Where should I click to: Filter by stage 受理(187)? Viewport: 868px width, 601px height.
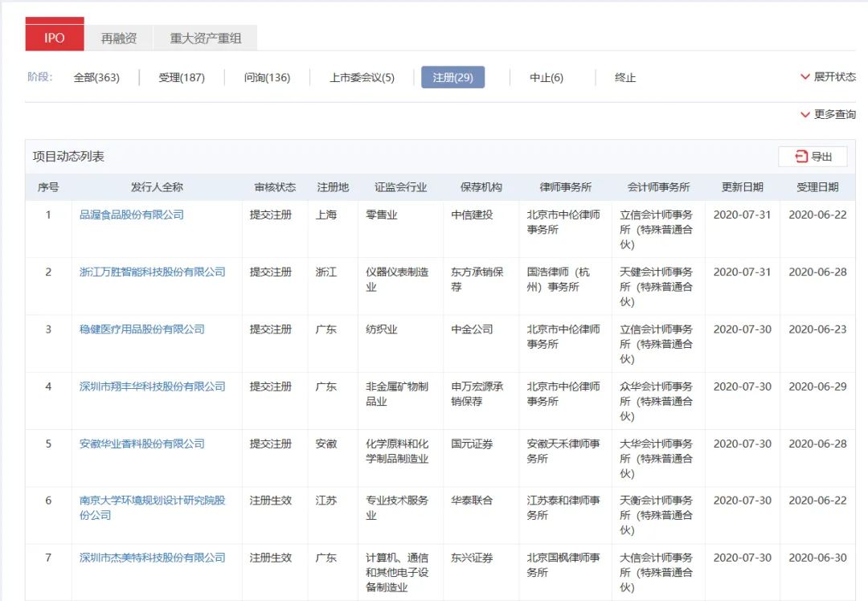182,78
